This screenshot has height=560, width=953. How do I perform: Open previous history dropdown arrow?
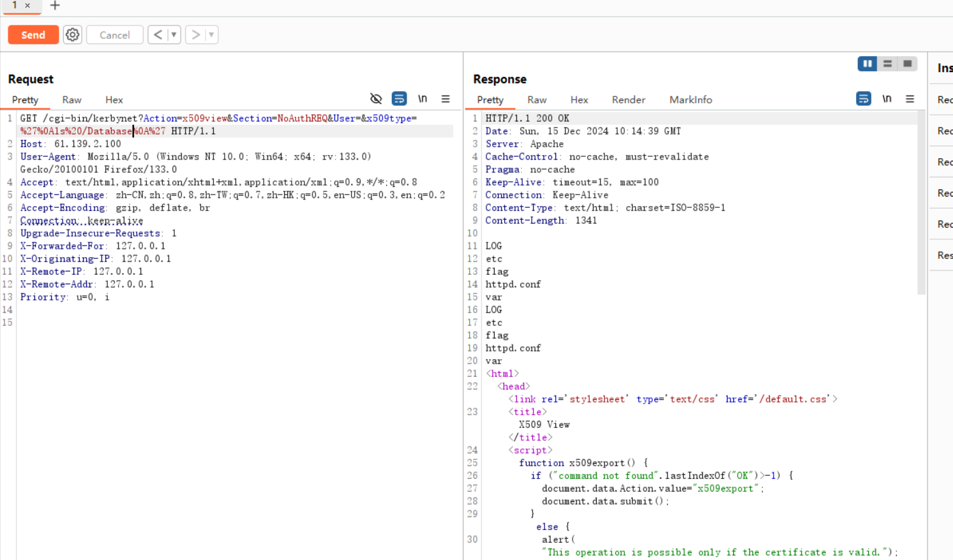click(x=174, y=34)
